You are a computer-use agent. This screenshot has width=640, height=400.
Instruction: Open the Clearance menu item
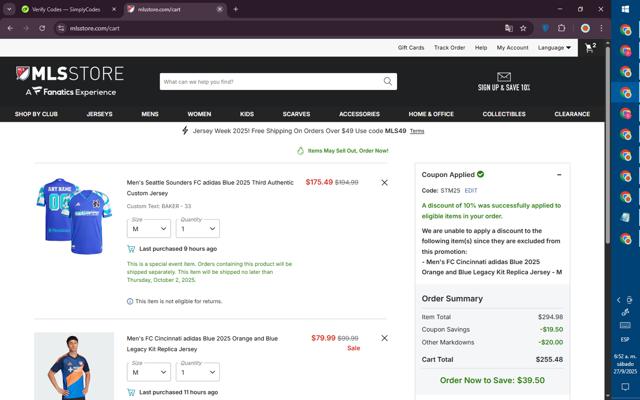click(572, 114)
